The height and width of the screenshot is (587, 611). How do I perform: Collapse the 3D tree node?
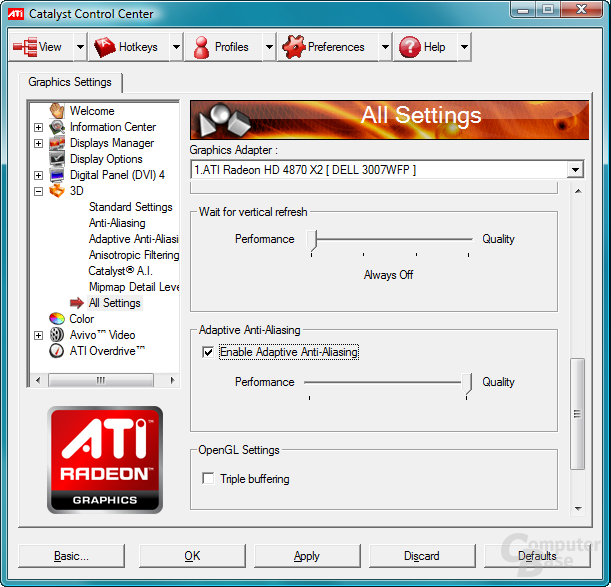(x=38, y=191)
